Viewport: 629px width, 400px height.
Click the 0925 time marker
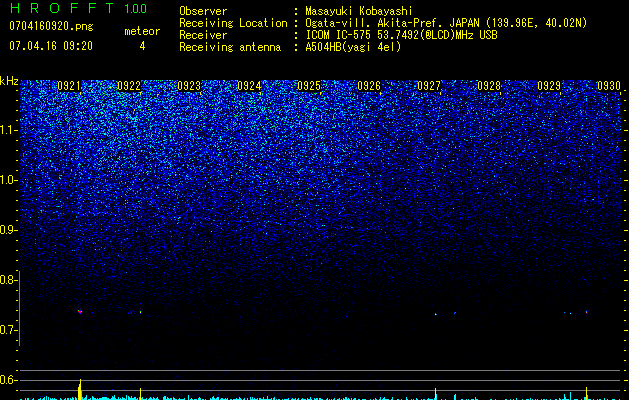point(309,86)
